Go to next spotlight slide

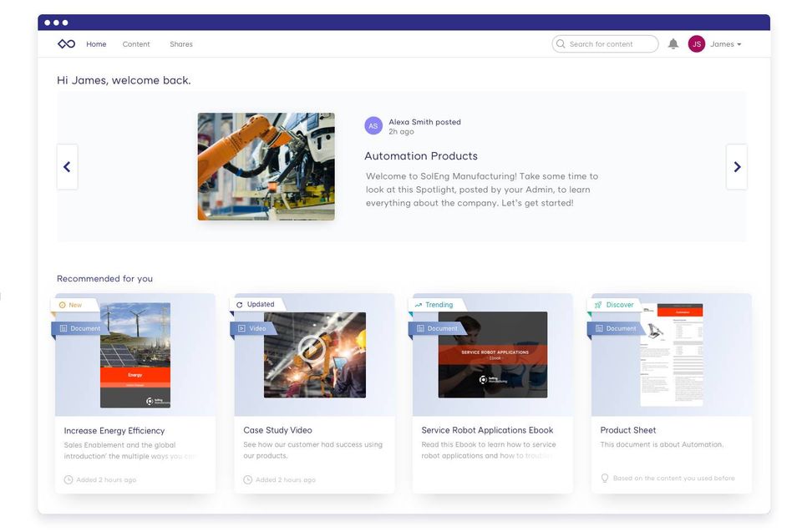[737, 167]
